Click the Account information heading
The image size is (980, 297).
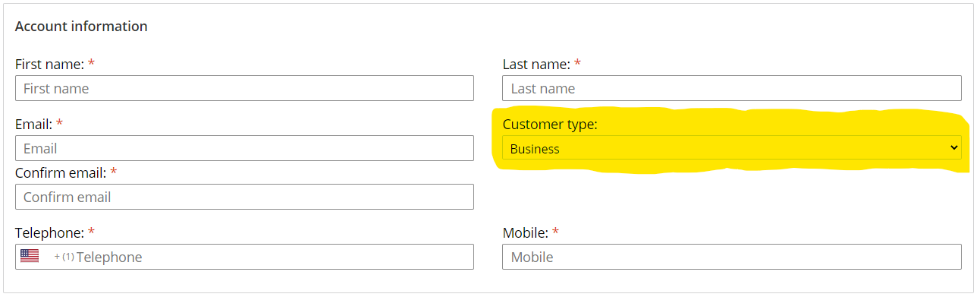[x=81, y=26]
